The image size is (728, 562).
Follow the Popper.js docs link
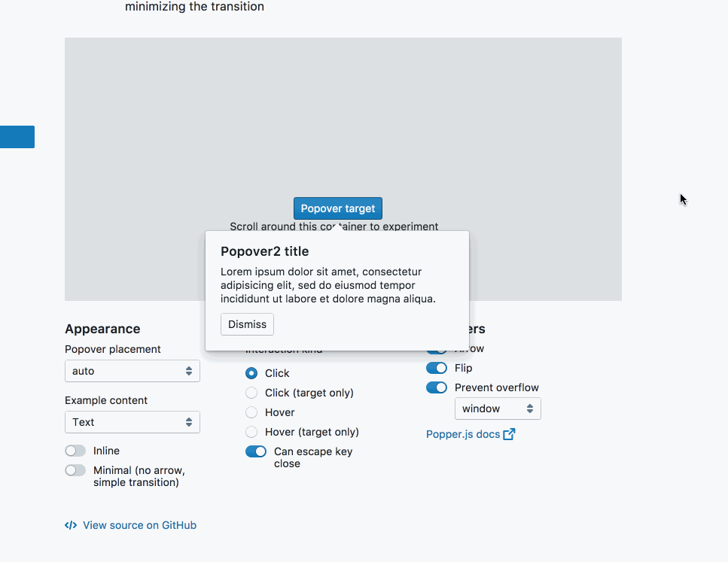click(463, 433)
